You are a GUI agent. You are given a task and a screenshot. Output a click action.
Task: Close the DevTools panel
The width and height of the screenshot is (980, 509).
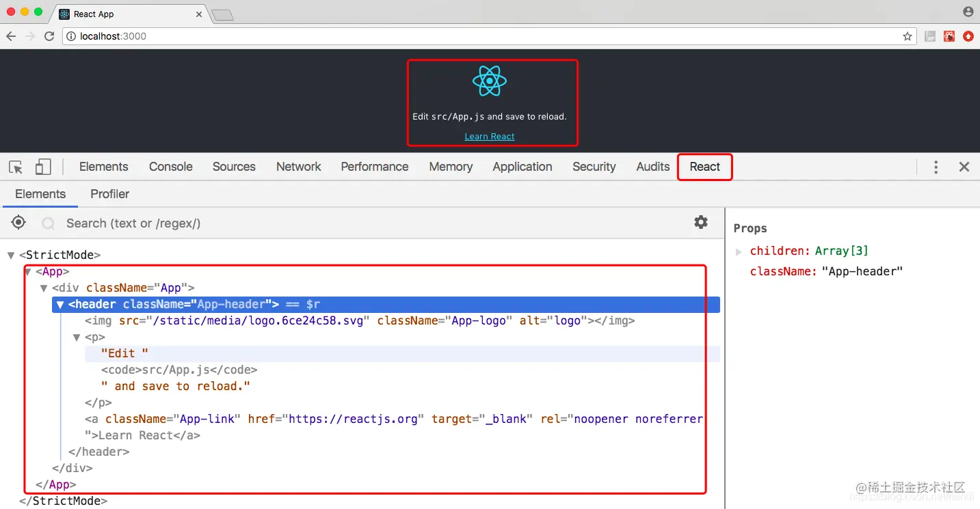pyautogui.click(x=964, y=167)
